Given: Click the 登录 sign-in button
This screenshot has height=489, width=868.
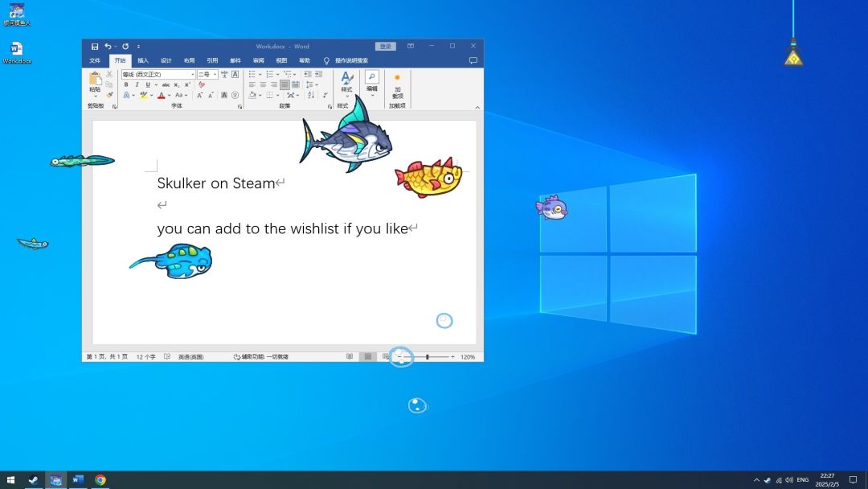Looking at the screenshot, I should coord(385,47).
